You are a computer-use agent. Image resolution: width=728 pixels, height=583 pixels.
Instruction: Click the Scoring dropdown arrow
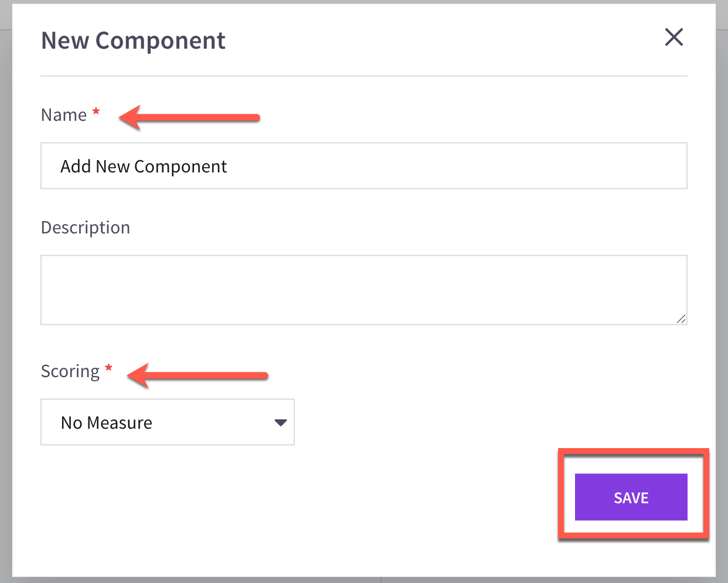[281, 423]
